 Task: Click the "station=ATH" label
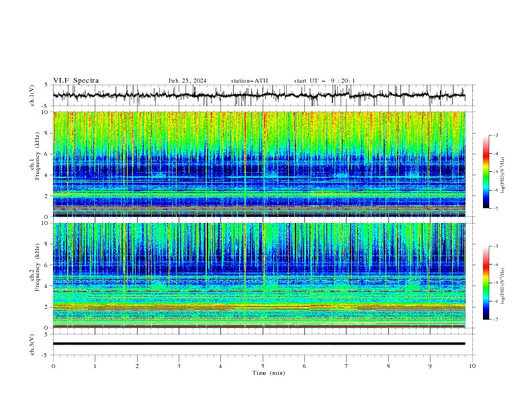click(249, 81)
